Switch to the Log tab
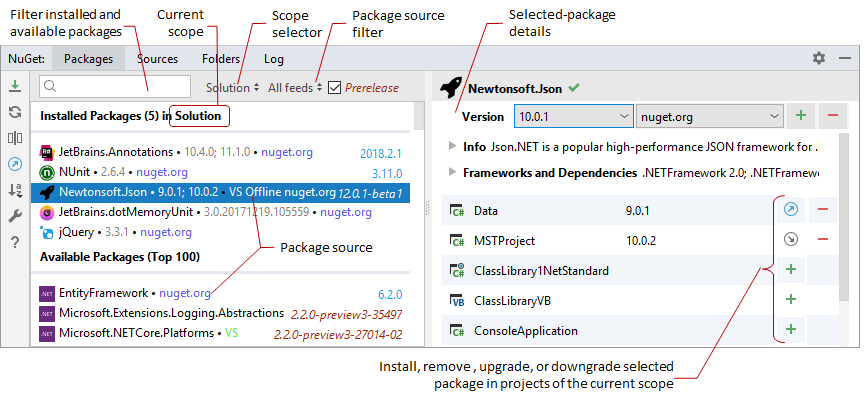868x398 pixels. click(x=274, y=59)
